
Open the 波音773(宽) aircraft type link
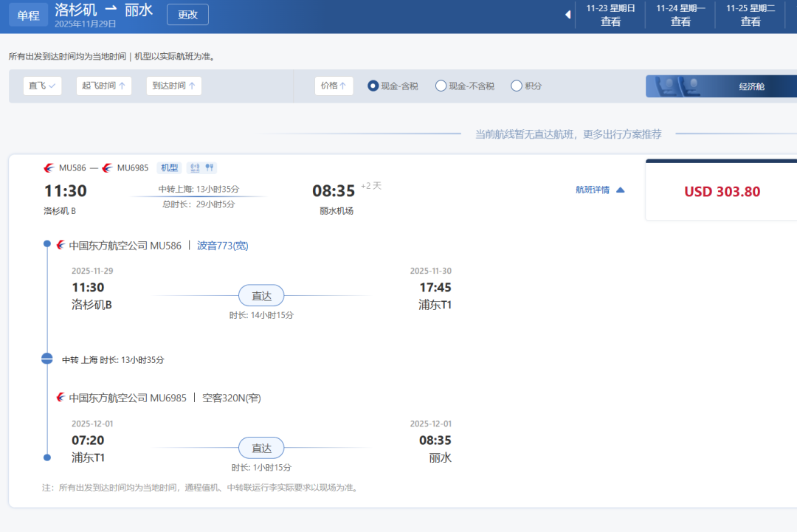(222, 245)
